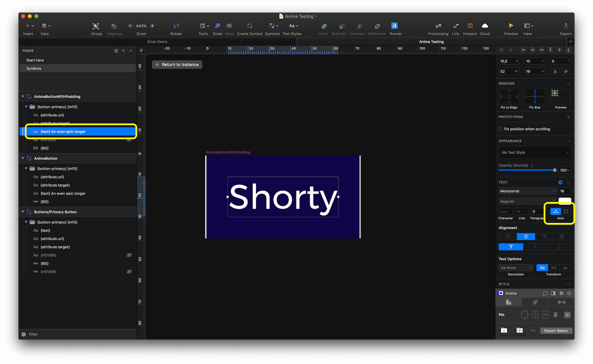This screenshot has height=364, width=593.
Task: Collapse the AnimaButton symbol tree
Action: click(23, 158)
